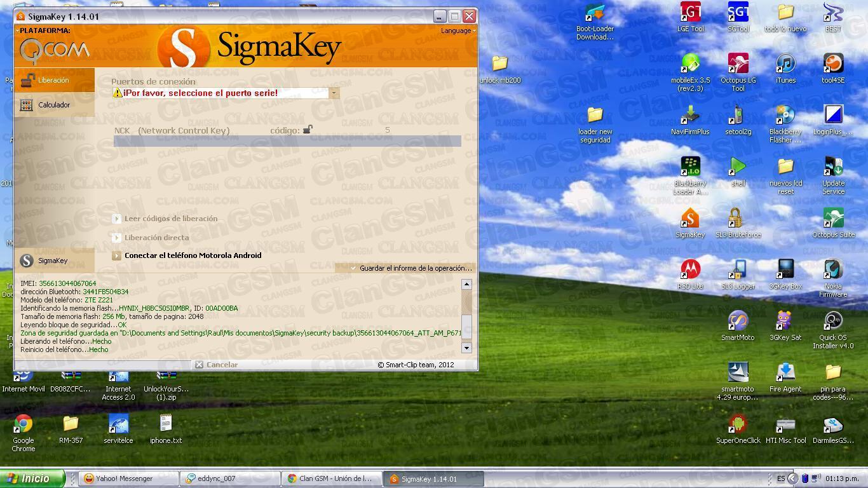The height and width of the screenshot is (488, 868).
Task: Select the setool2g desktop icon
Action: 738,121
